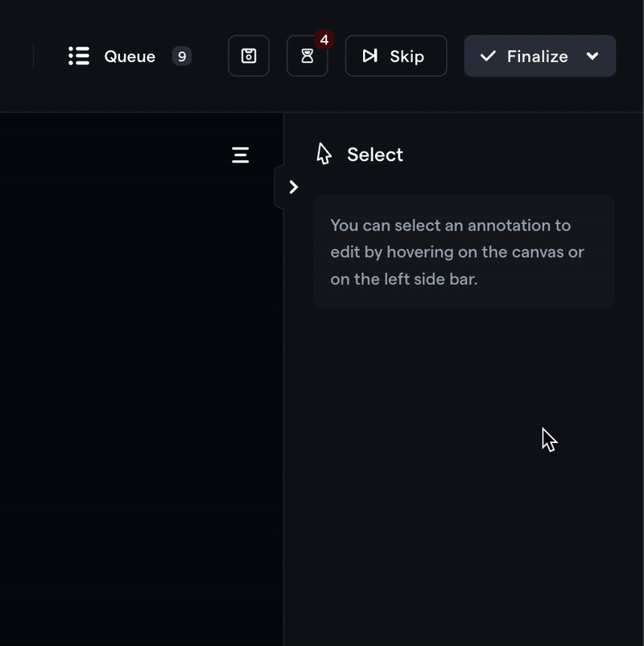This screenshot has height=646, width=644.
Task: Open the Queue list icon
Action: coord(79,56)
